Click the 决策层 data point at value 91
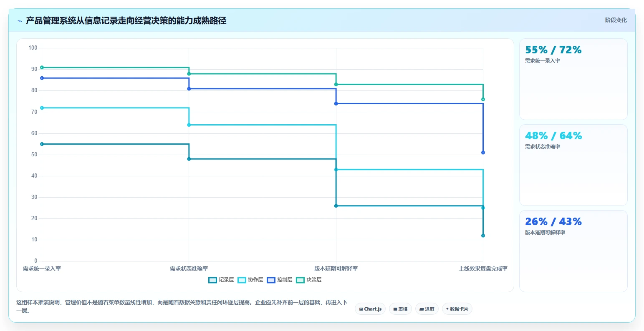644x331 pixels. click(42, 68)
